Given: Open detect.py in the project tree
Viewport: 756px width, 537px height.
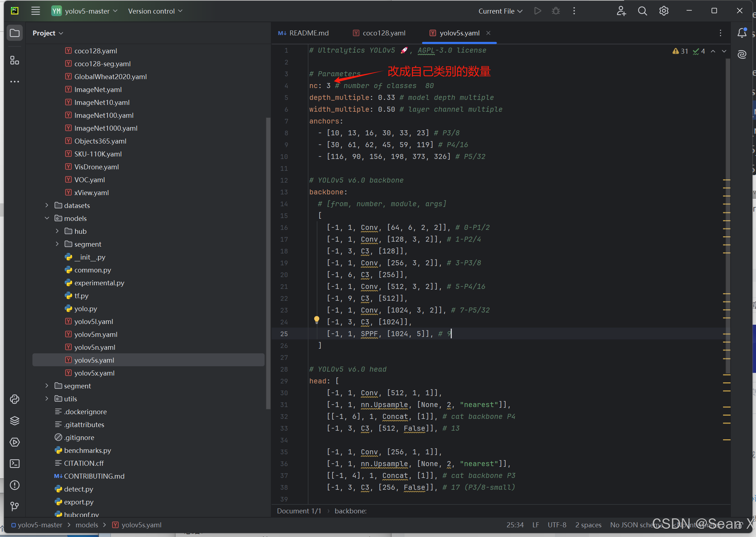Looking at the screenshot, I should click(78, 489).
